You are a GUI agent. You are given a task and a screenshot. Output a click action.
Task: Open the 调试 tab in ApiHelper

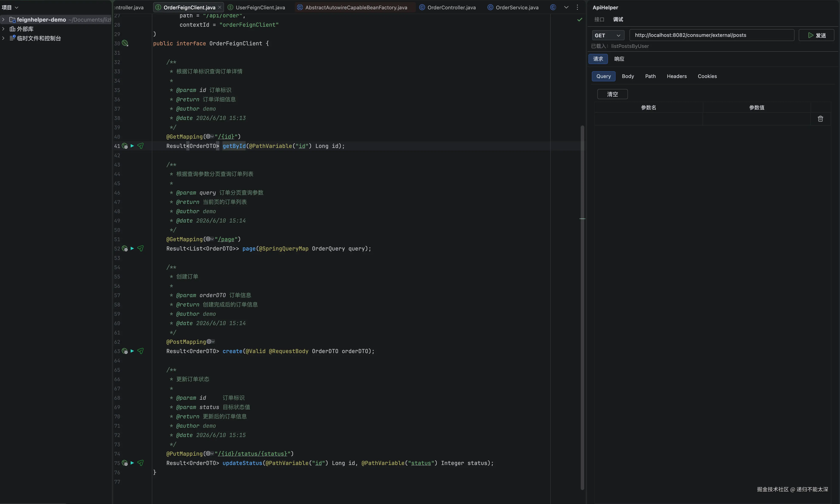click(618, 19)
